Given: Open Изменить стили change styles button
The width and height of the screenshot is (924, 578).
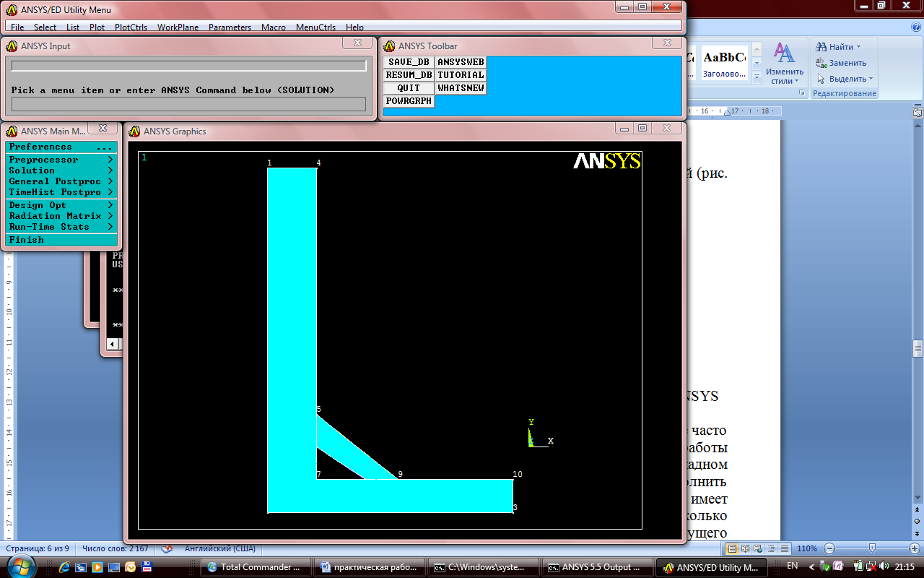Looking at the screenshot, I should (x=785, y=64).
